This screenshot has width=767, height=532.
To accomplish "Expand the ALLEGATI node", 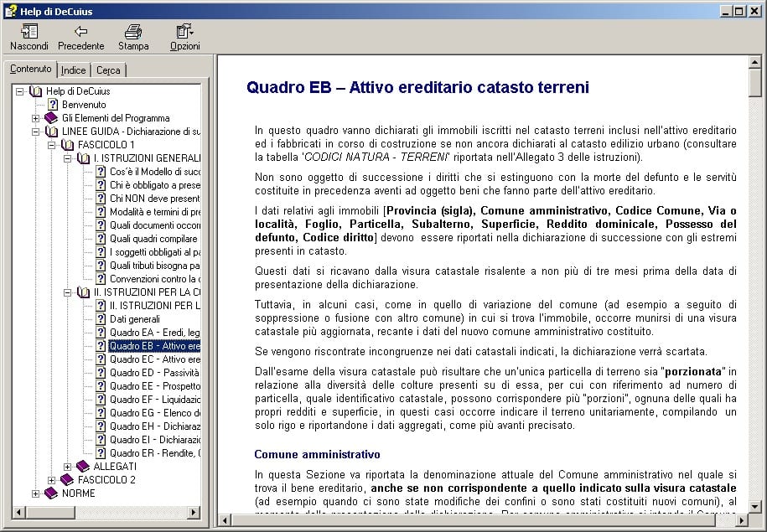I will (68, 467).
